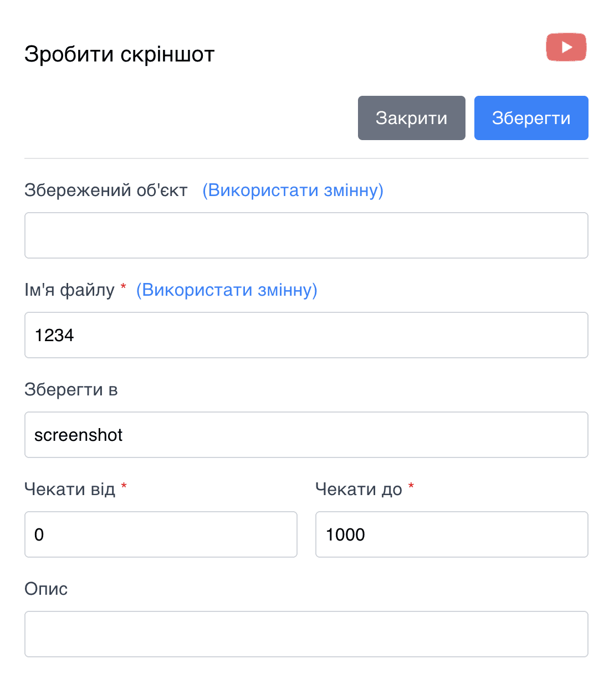
Task: Click the red asterisk beside Чекати до
Action: click(x=411, y=486)
